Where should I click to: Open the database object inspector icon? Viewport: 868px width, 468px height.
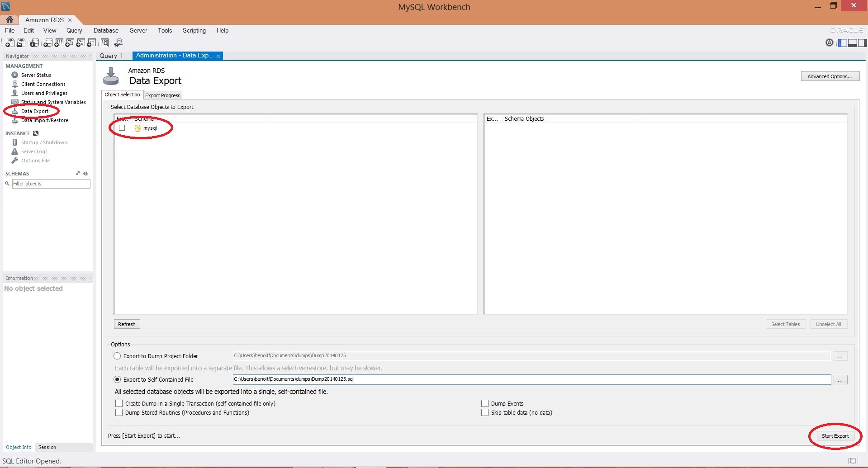point(34,43)
